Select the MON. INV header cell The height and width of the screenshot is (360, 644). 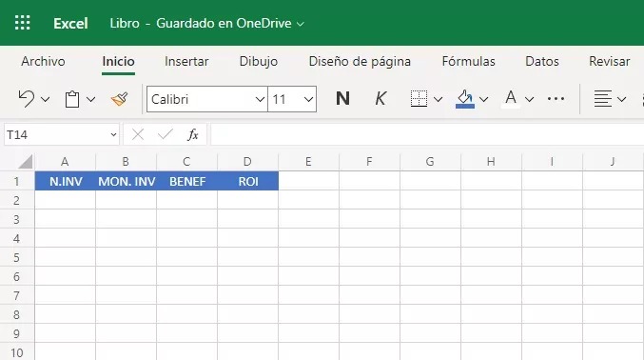tap(127, 181)
